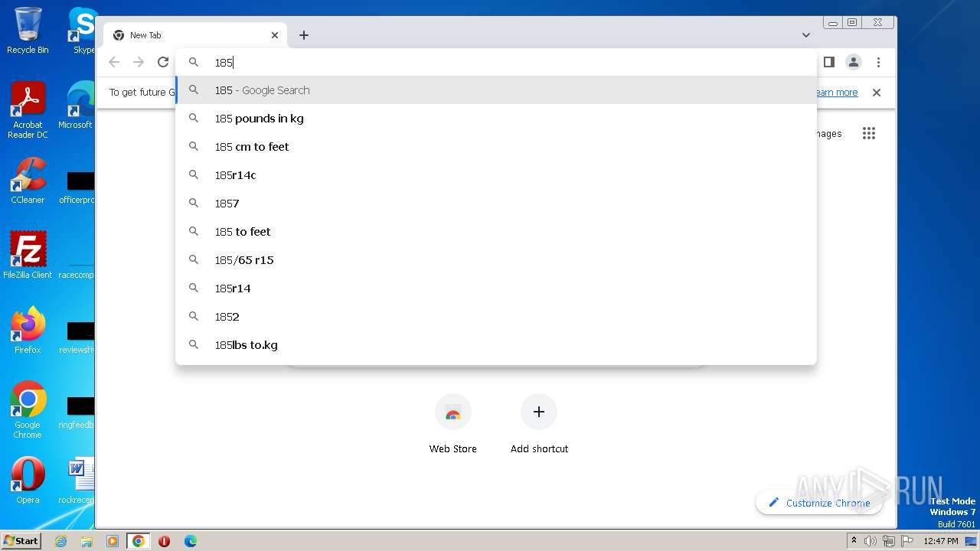980x551 pixels.
Task: Click the address bar containing 185
Action: (496, 62)
